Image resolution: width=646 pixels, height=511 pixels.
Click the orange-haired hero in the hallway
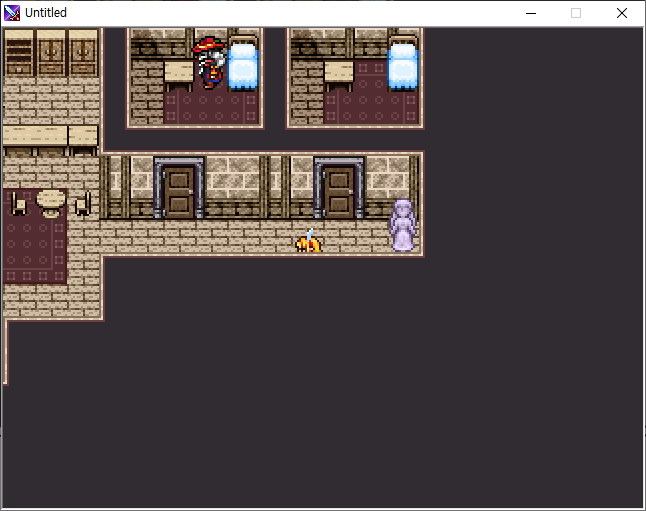(309, 241)
